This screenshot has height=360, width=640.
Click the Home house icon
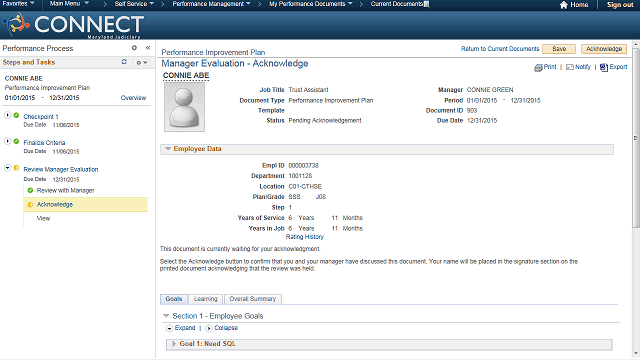click(564, 5)
